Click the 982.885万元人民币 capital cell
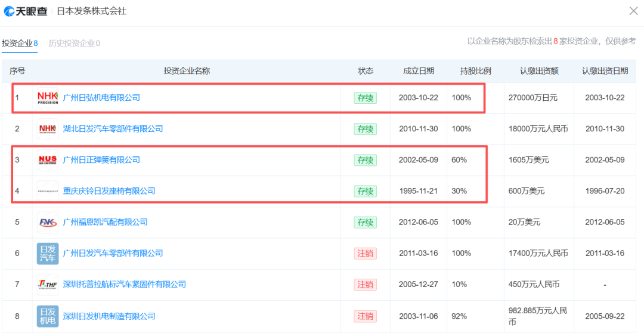This screenshot has width=644, height=333. pyautogui.click(x=538, y=316)
